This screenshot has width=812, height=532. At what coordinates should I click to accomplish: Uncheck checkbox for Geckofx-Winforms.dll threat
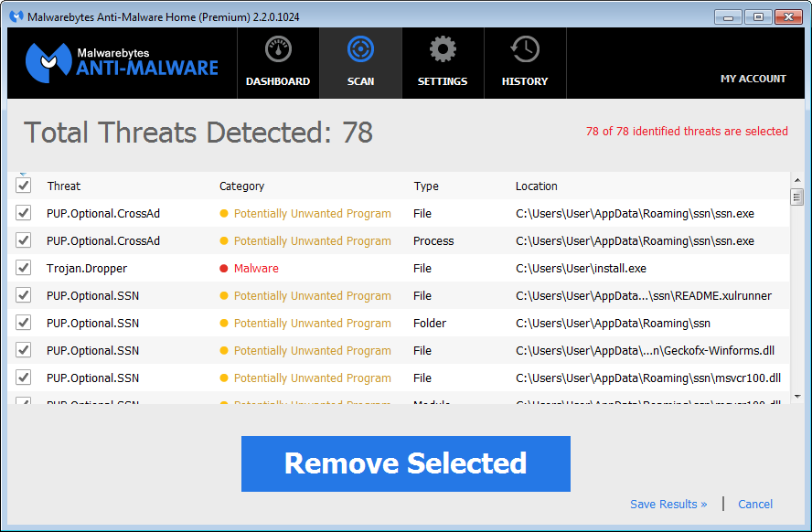23,350
